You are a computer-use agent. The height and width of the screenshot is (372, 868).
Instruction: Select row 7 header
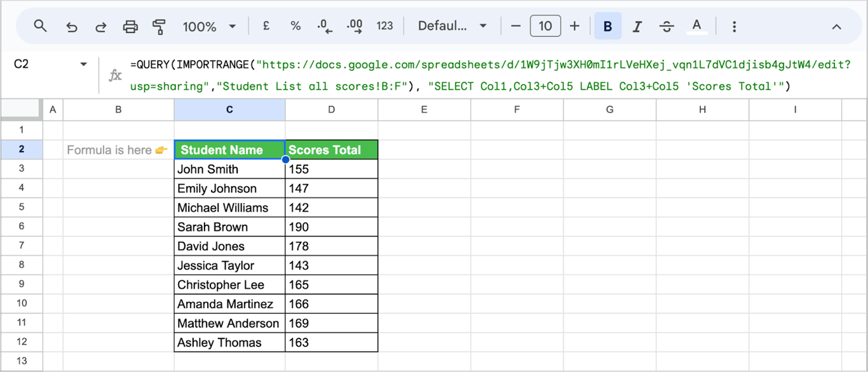[21, 246]
